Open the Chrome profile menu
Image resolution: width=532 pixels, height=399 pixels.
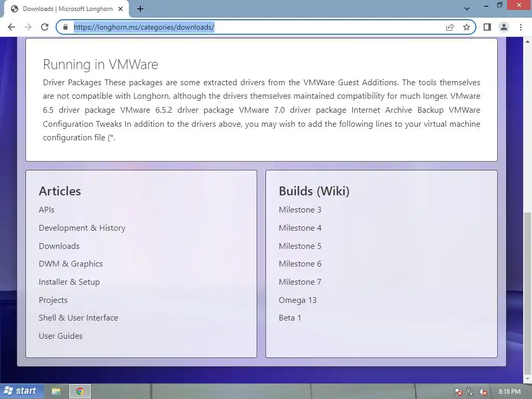(504, 27)
